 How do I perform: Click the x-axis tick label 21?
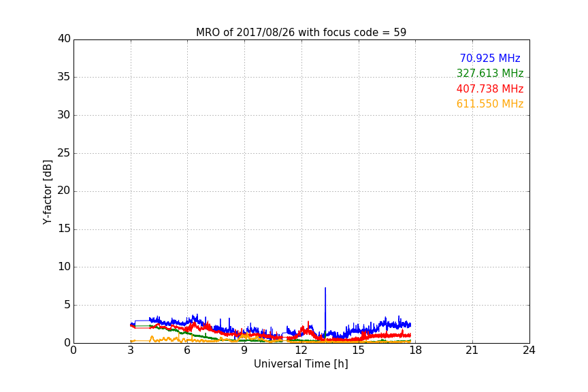coord(472,350)
